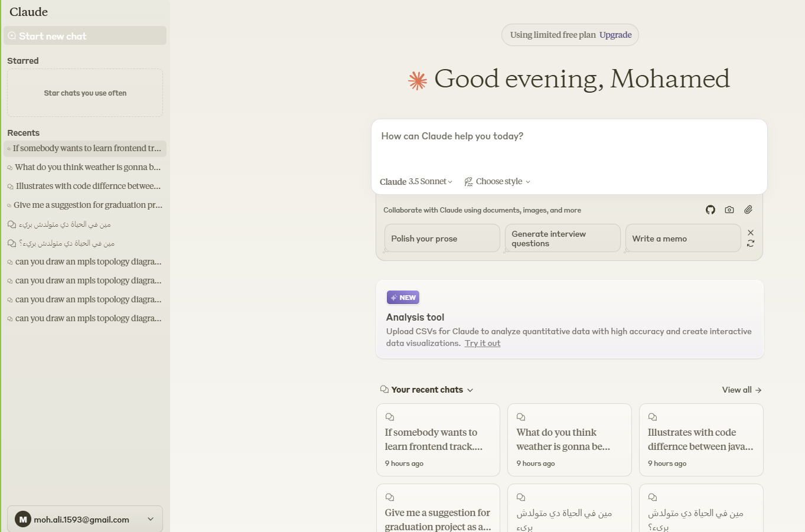Image resolution: width=805 pixels, height=532 pixels.
Task: Open sidebar chat 'If somebody wants to learn frontend'
Action: point(85,148)
